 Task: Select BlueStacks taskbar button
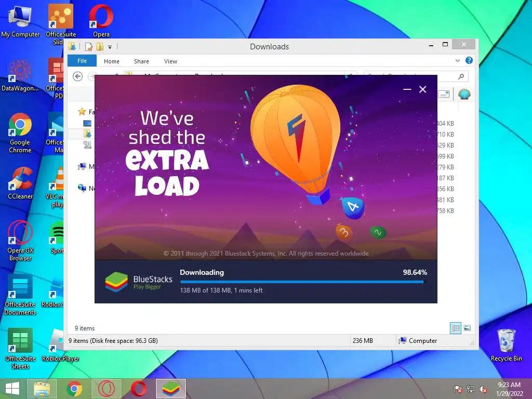pyautogui.click(x=170, y=389)
